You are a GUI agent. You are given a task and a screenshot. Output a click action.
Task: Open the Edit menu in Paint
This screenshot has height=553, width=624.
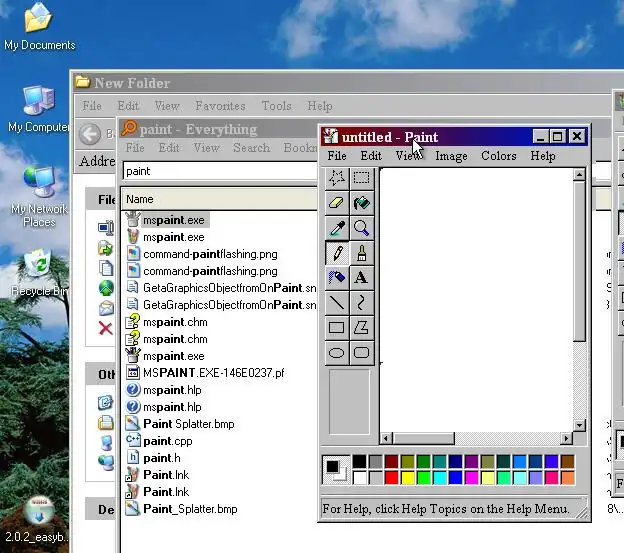pos(371,156)
